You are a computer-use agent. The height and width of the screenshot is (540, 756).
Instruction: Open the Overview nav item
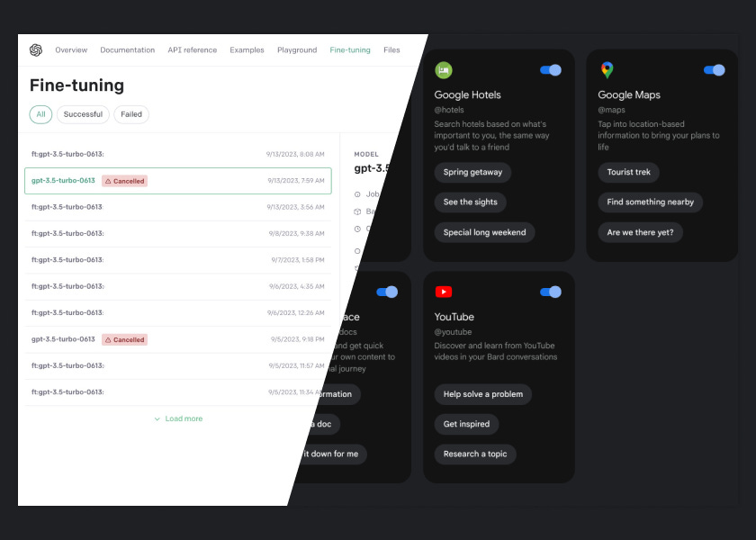pyautogui.click(x=71, y=50)
